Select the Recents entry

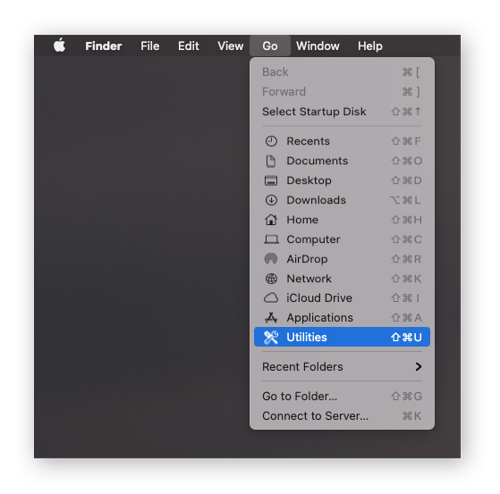(x=342, y=141)
